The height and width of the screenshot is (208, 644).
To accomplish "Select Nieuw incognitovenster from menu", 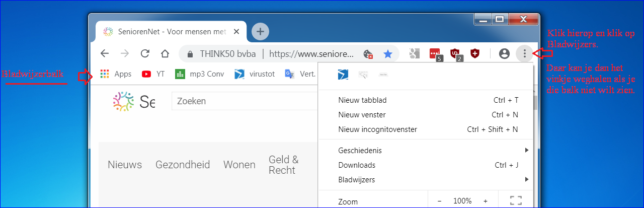I will point(377,129).
